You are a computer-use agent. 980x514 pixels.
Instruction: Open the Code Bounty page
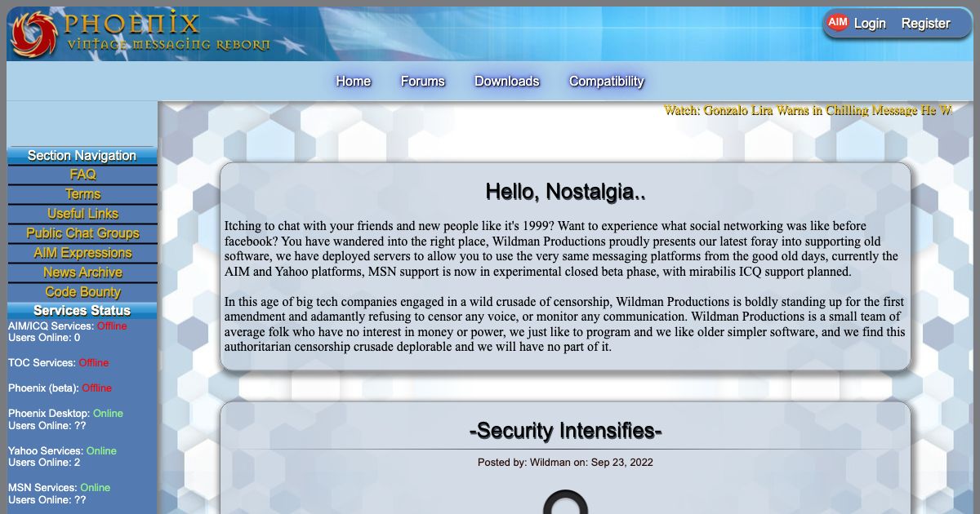(x=82, y=291)
